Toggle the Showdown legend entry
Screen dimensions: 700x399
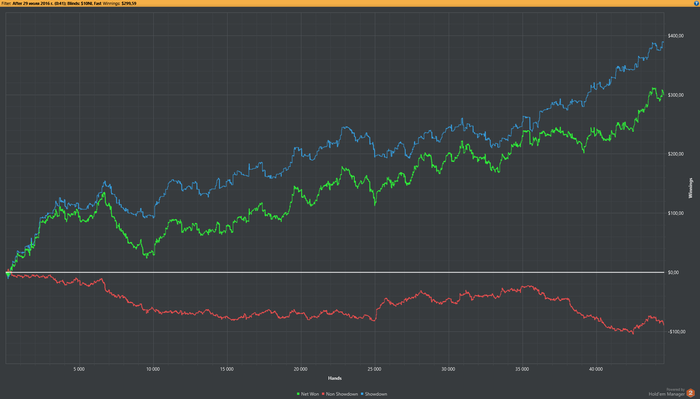(x=374, y=394)
